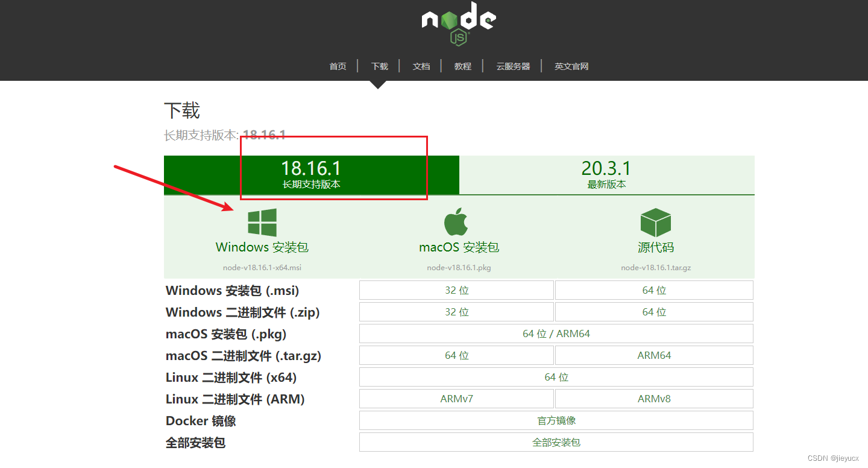Click the 全部安装包 row label

(x=195, y=443)
